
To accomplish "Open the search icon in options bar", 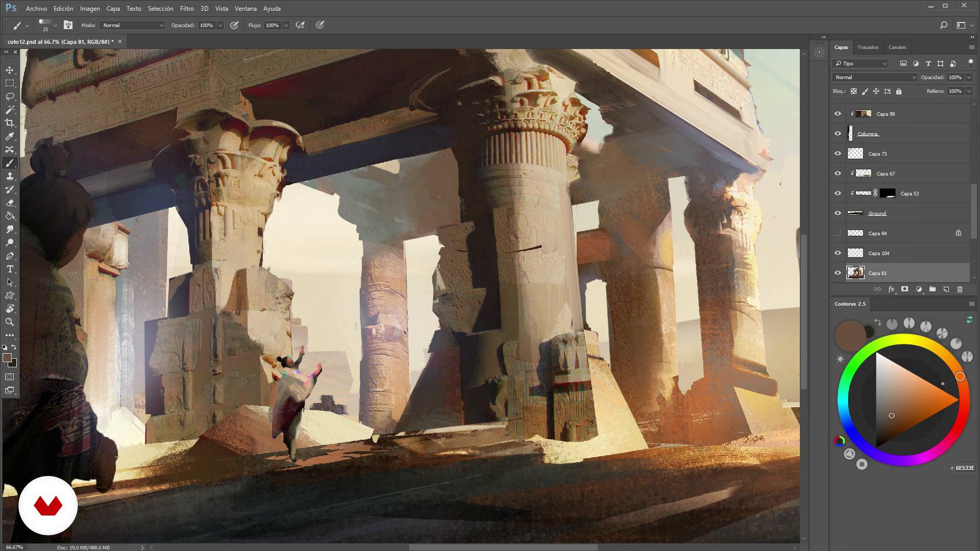I will pyautogui.click(x=943, y=25).
